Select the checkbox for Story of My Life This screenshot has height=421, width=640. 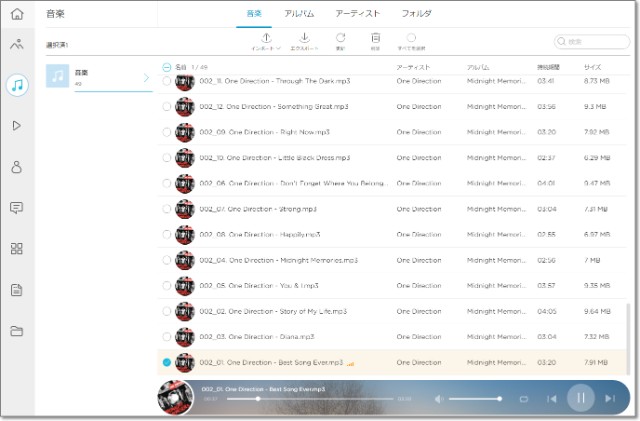tap(166, 311)
